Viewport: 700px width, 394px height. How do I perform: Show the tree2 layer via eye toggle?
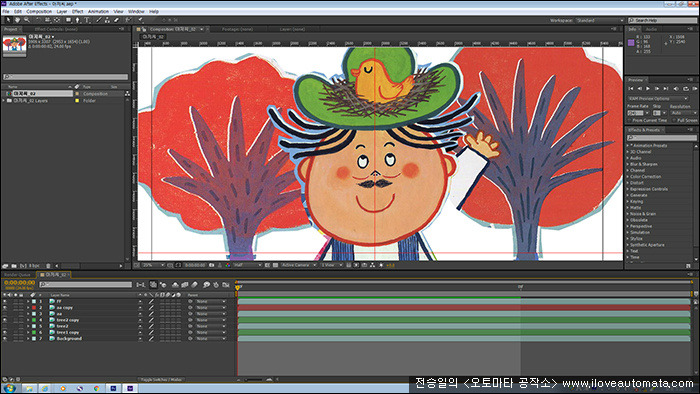[5, 326]
